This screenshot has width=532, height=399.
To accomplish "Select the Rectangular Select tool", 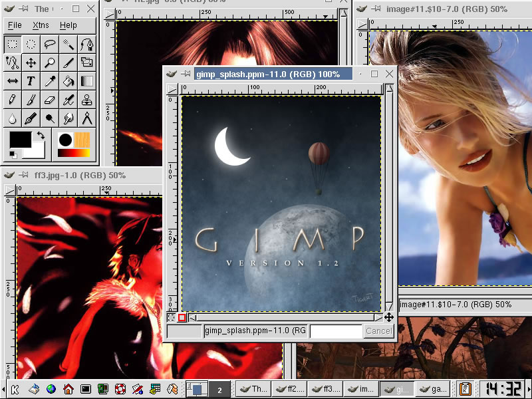I will click(x=13, y=45).
